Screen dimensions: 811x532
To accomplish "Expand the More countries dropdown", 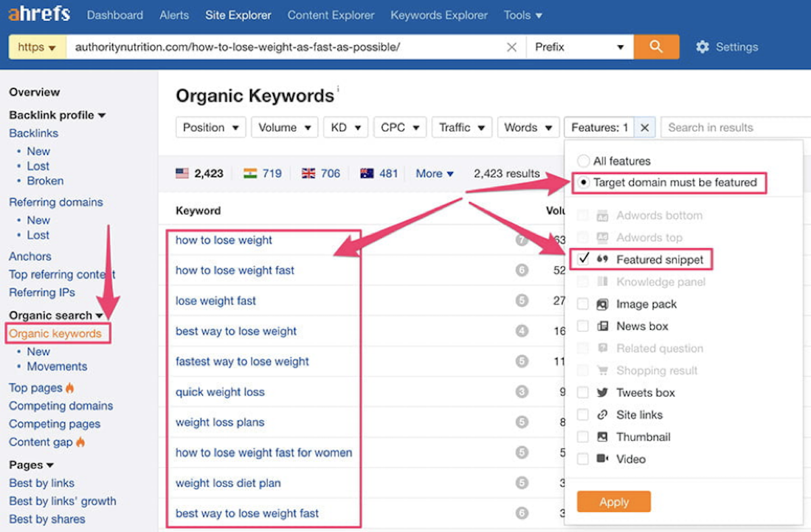I will 434,174.
